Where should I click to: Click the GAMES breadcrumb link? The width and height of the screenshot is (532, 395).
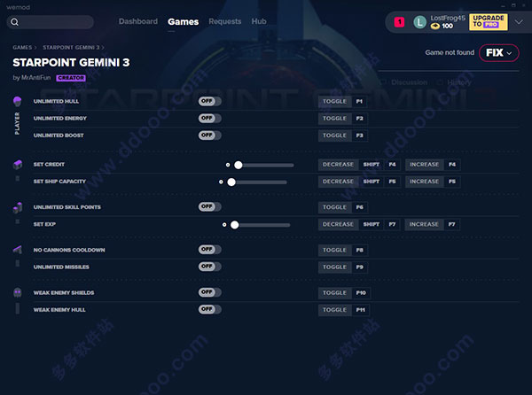22,48
